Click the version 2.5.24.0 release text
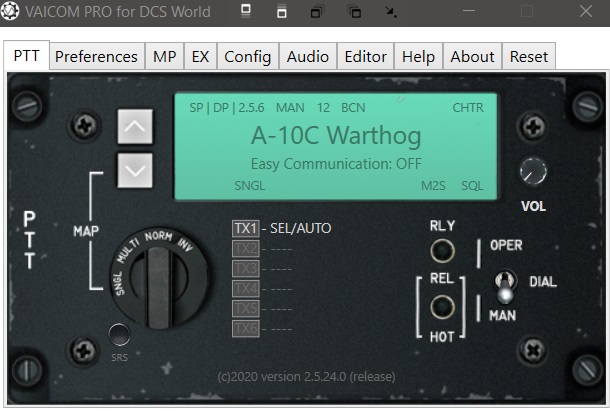This screenshot has height=411, width=610. pos(306,377)
